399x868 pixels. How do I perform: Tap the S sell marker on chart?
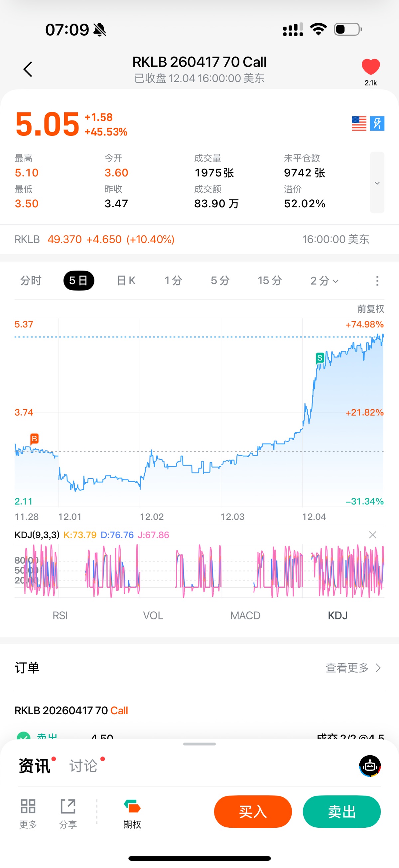tap(320, 358)
